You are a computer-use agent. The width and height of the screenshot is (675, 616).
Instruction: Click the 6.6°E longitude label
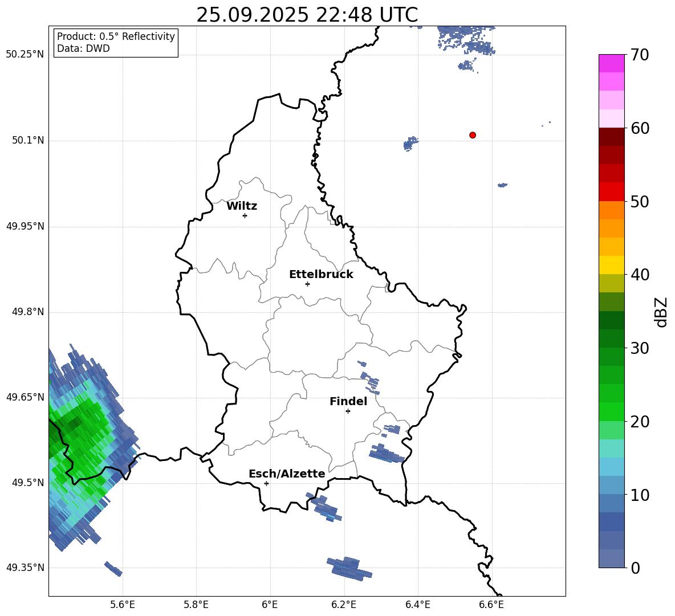(x=491, y=605)
